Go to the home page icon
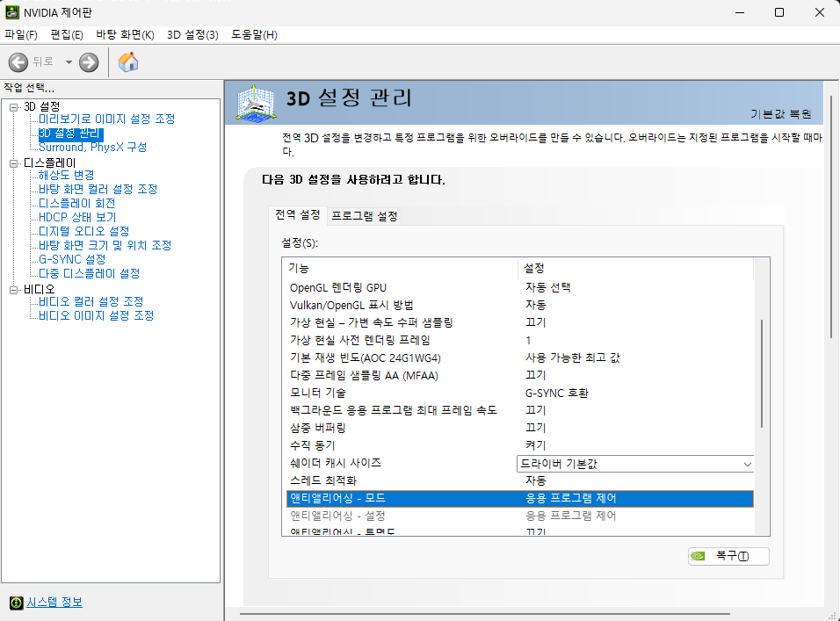Screen dimensions: 840x621 (128, 62)
